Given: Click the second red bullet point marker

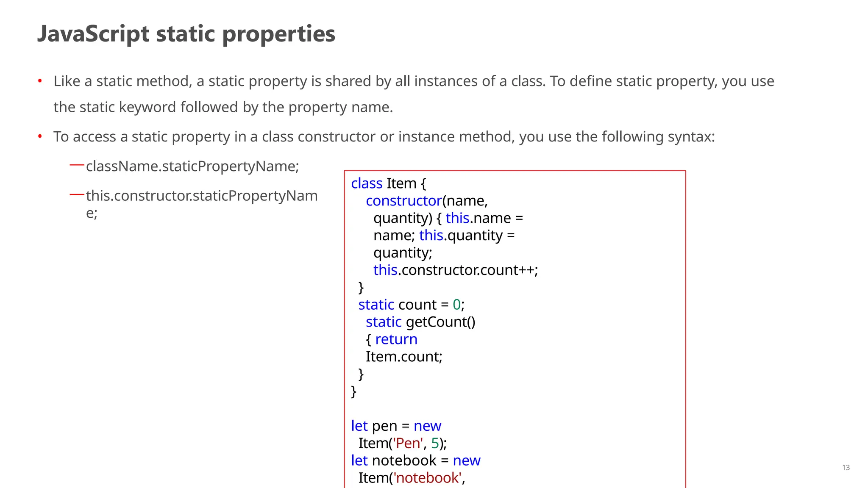Looking at the screenshot, I should click(x=40, y=136).
